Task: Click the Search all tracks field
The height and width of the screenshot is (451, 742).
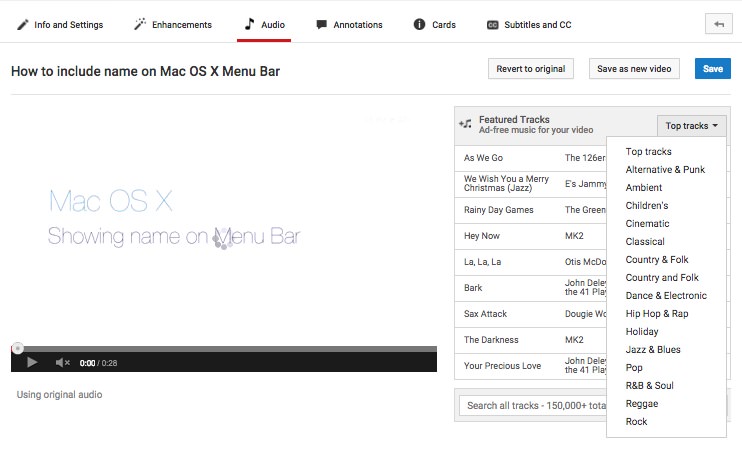Action: [533, 406]
